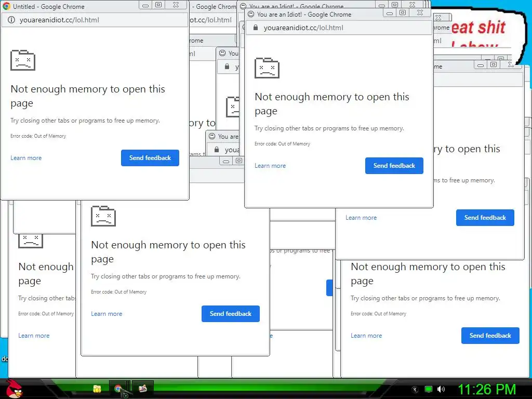Click Send feedback in the bottom-right error window
Screen dimensions: 532x399
tap(490, 336)
